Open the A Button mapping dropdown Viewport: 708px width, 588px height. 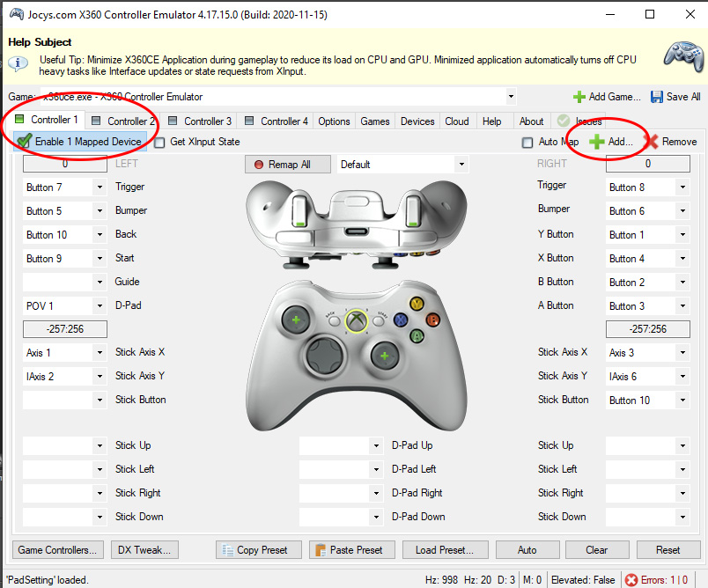(x=682, y=306)
